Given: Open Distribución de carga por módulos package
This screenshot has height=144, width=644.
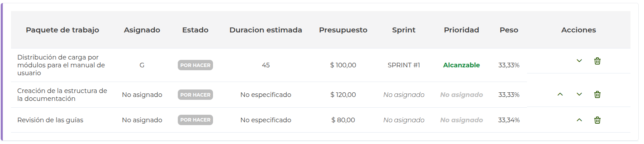Looking at the screenshot, I should [61, 65].
